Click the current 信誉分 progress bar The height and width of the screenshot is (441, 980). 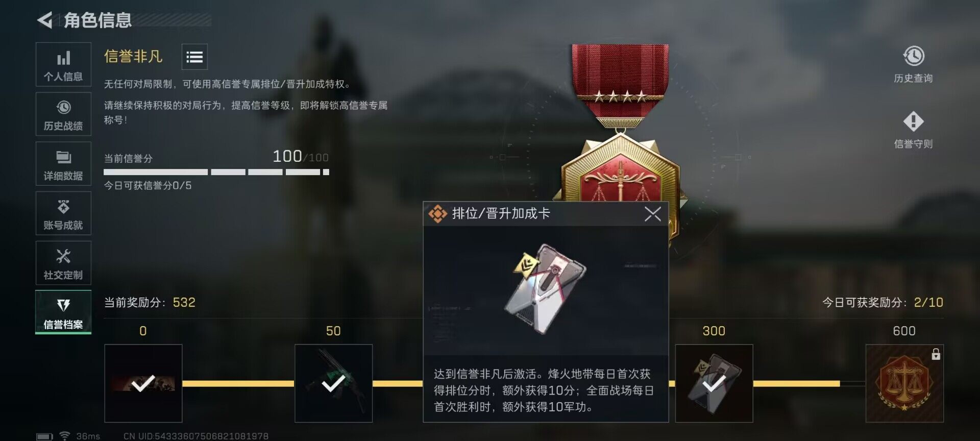(x=216, y=172)
